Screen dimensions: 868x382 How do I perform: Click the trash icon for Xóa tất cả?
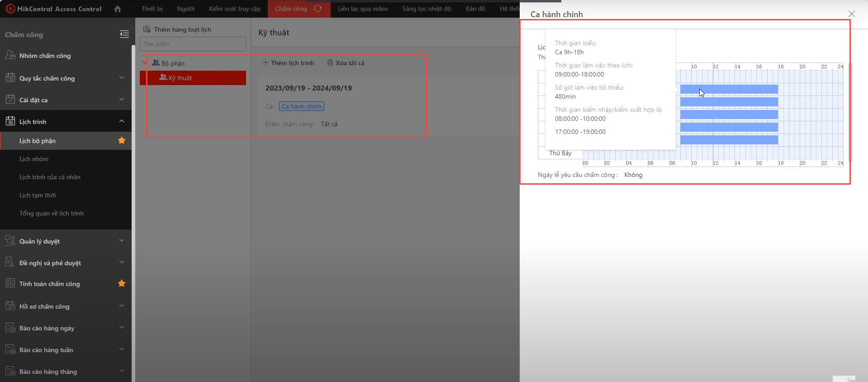click(330, 63)
